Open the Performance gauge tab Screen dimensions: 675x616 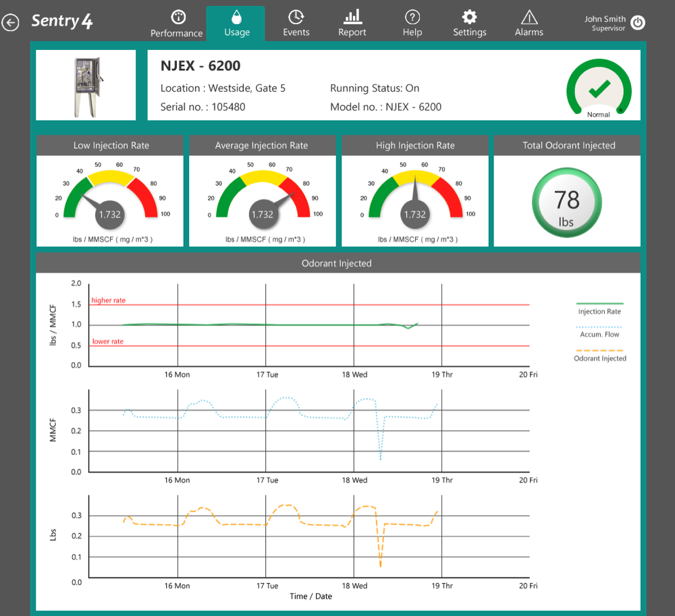point(177,24)
